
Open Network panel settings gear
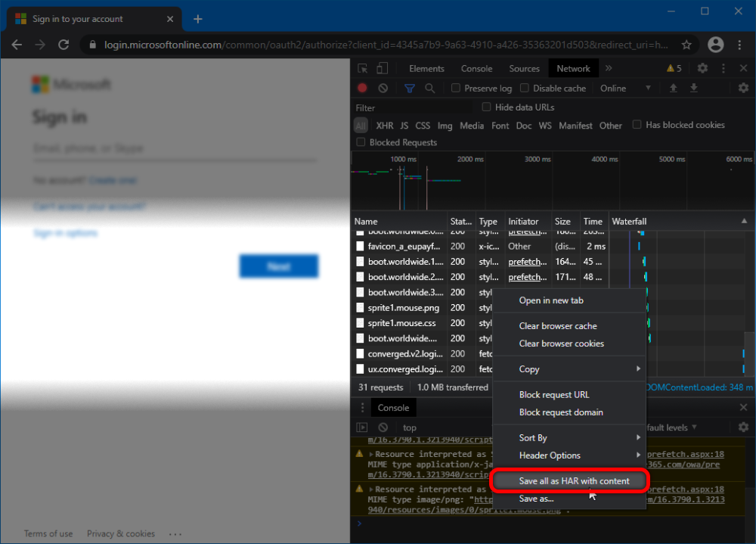(x=743, y=88)
